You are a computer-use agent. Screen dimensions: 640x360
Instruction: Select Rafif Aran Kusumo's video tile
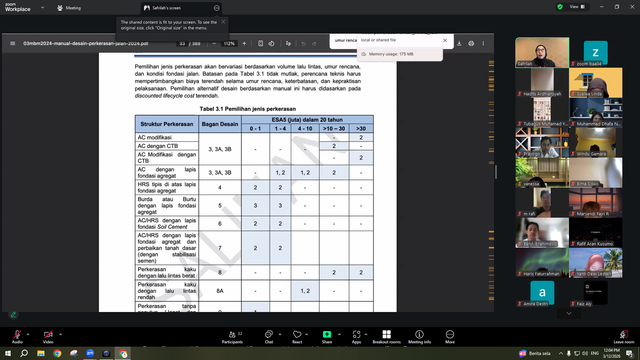[596, 233]
